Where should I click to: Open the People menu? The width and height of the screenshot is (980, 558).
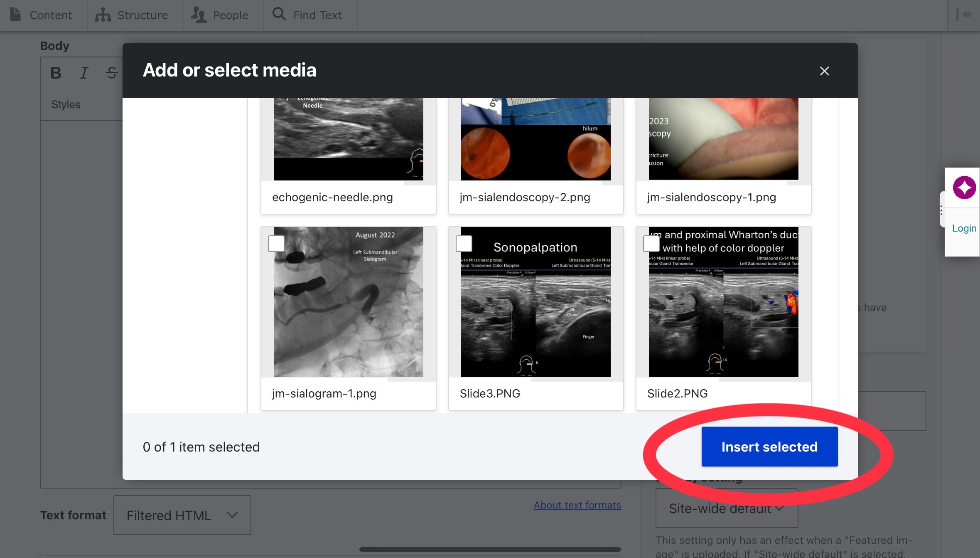pyautogui.click(x=220, y=15)
